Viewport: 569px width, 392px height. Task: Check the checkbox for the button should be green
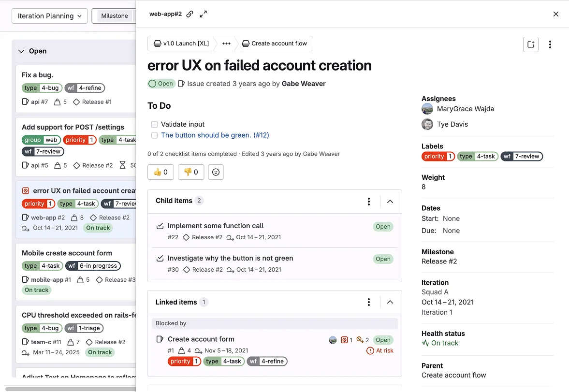(154, 135)
